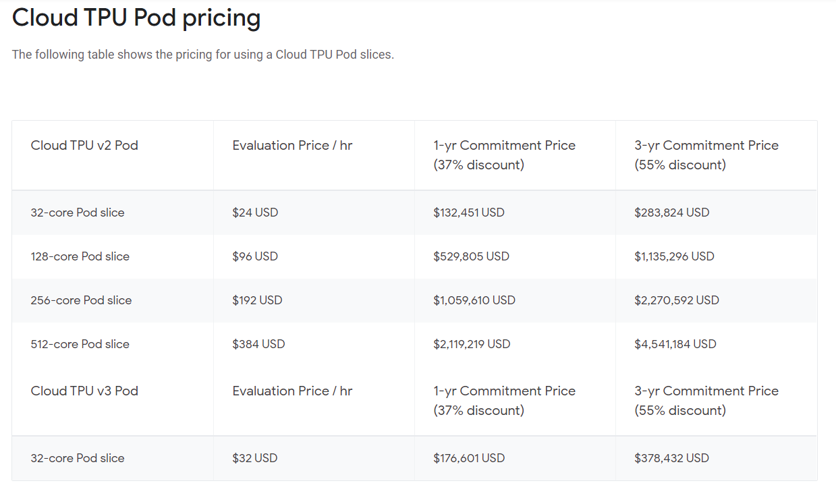Click the 256-core Pod slice row label
Viewport: 836px width, 504px height.
tap(81, 300)
